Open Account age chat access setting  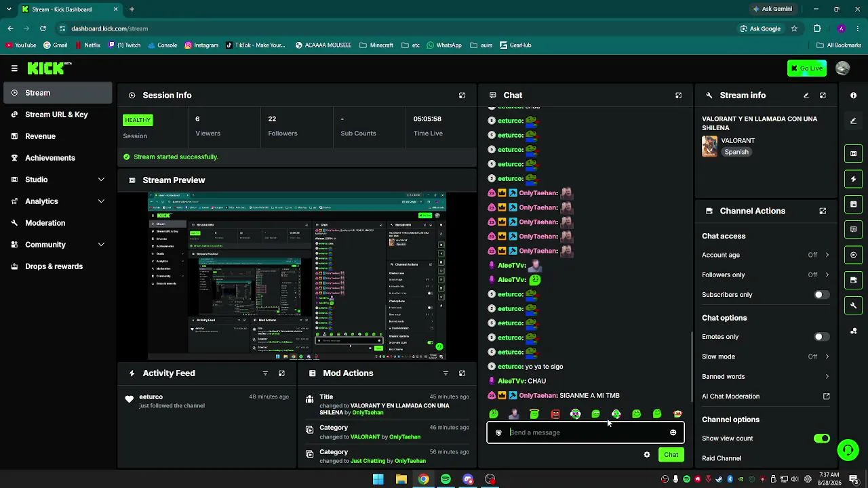766,255
